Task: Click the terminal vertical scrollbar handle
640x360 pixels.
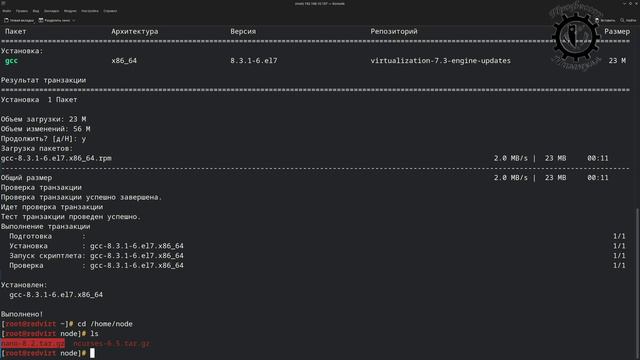Action: coord(638,284)
